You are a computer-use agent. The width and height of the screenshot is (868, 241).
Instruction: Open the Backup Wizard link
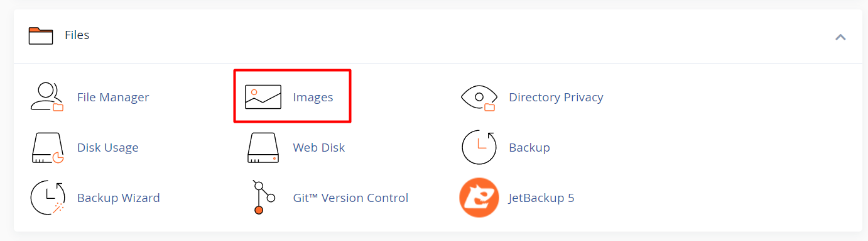click(119, 198)
